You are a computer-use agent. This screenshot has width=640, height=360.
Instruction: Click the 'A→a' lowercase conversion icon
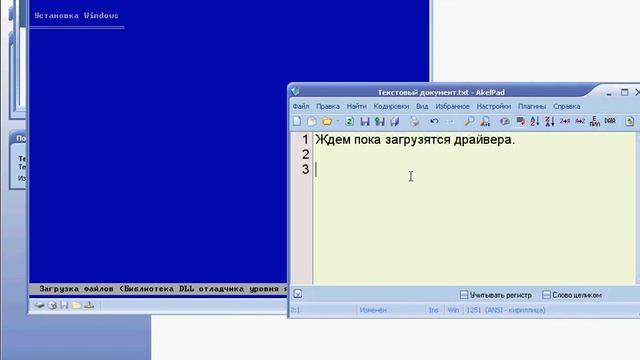coord(580,121)
